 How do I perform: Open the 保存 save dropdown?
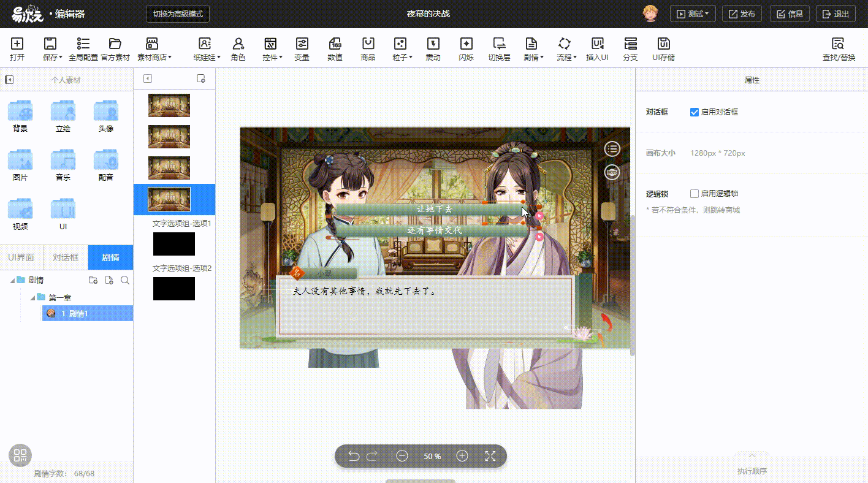(x=50, y=48)
